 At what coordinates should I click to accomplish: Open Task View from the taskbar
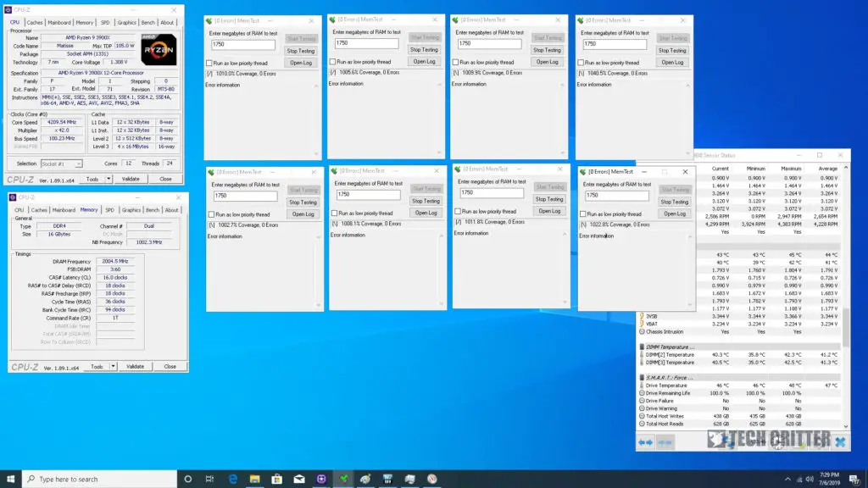click(x=210, y=479)
